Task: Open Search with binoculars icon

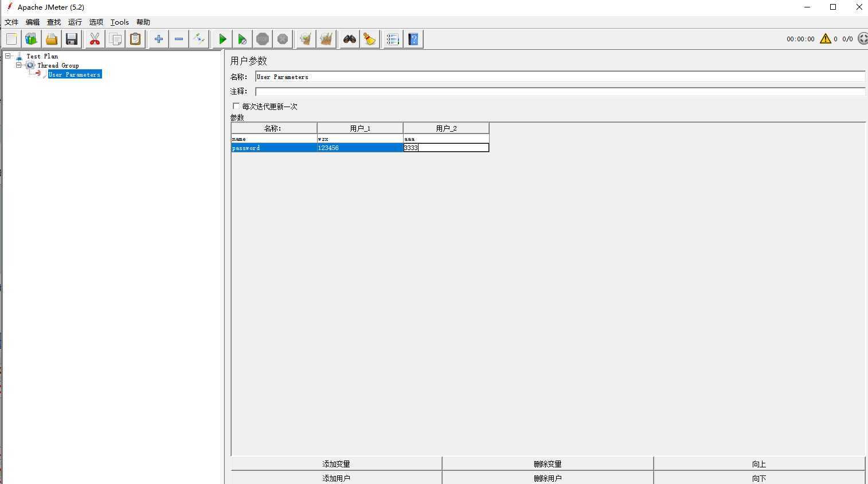Action: tap(350, 39)
